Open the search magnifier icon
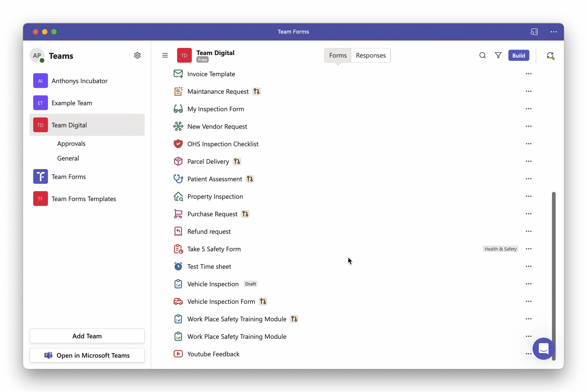587x392 pixels. [x=482, y=55]
